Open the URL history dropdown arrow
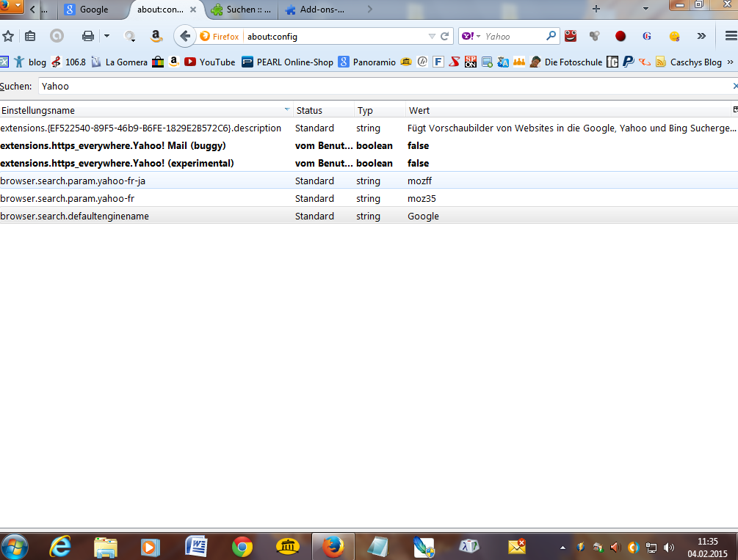The image size is (738, 560). coord(432,36)
